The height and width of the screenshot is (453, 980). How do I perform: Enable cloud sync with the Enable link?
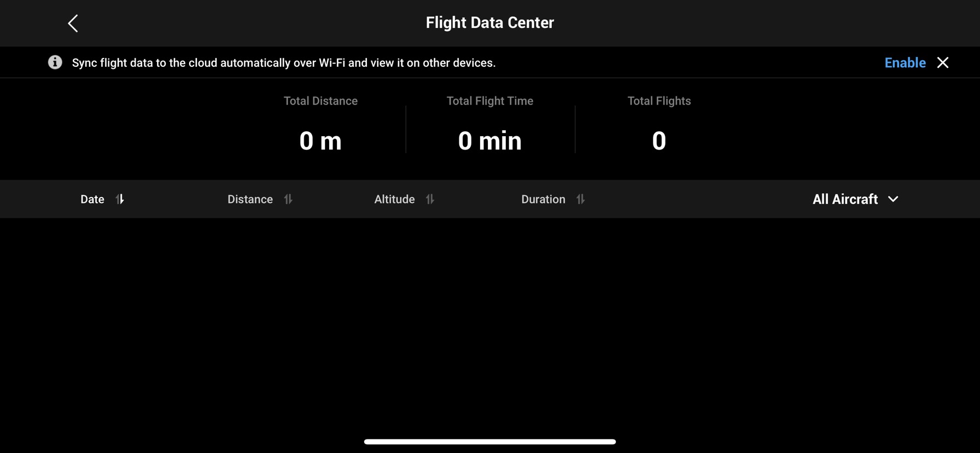905,62
